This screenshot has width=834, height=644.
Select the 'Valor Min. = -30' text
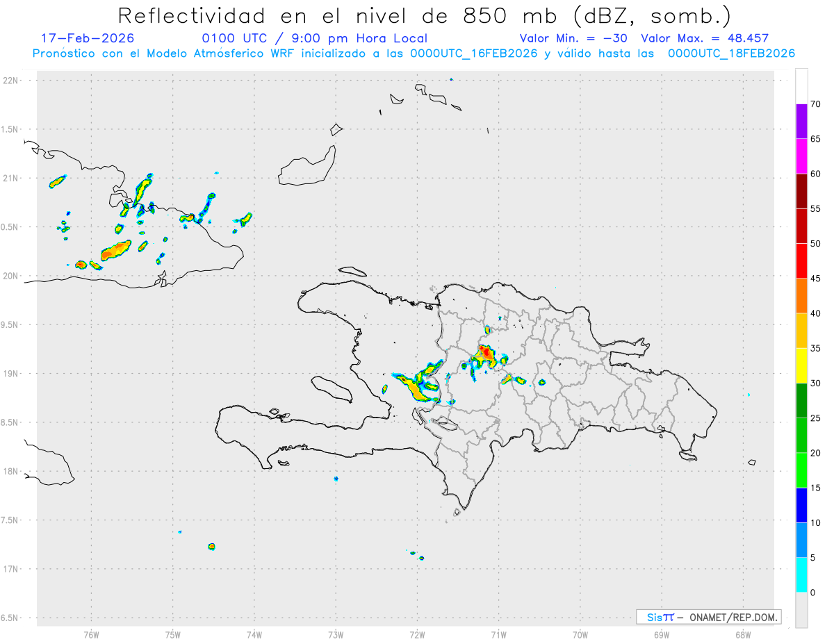tap(573, 38)
